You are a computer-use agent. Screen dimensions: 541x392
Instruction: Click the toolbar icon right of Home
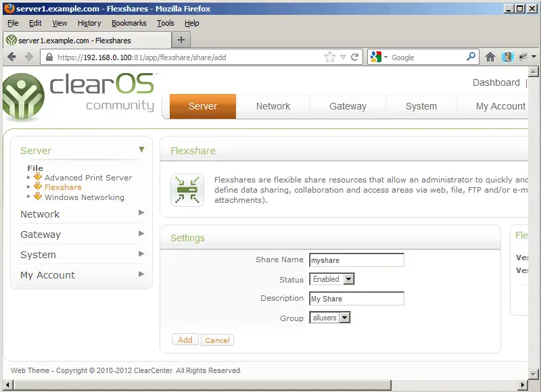click(508, 57)
